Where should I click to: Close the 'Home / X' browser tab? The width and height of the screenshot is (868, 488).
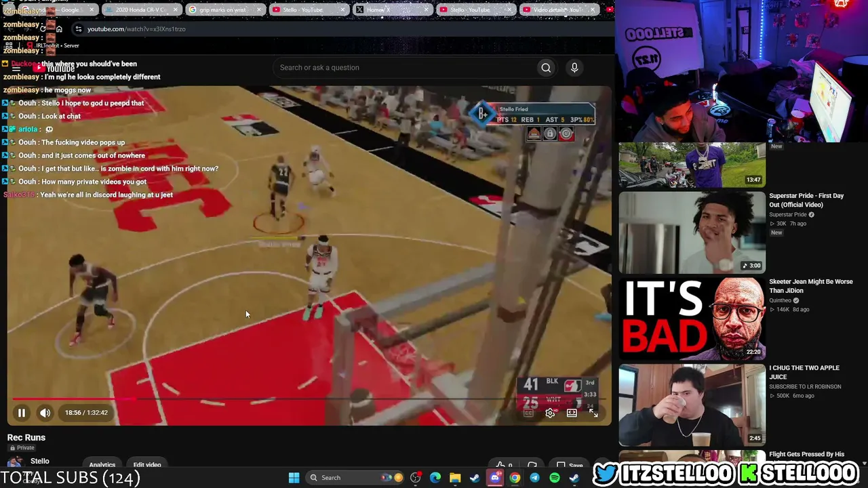(x=427, y=9)
